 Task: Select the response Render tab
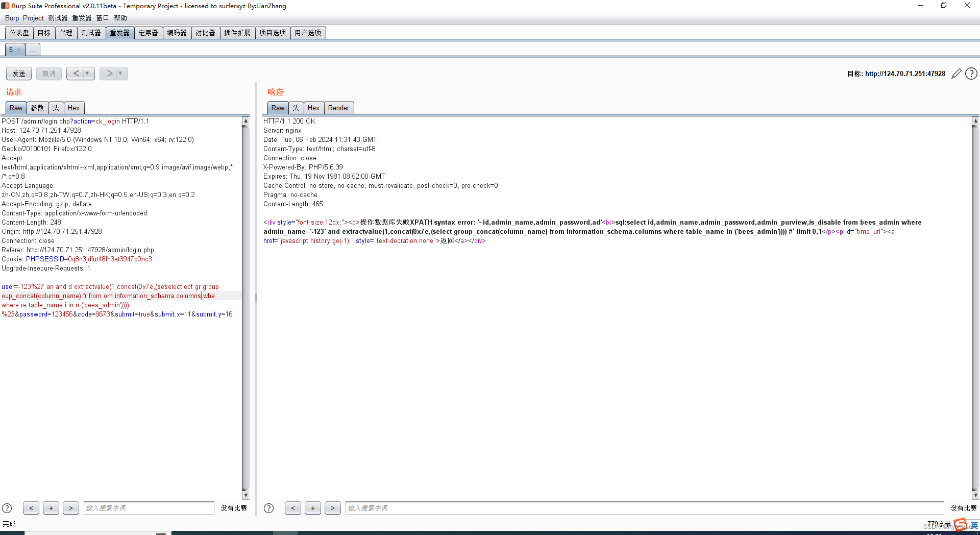[x=339, y=108]
